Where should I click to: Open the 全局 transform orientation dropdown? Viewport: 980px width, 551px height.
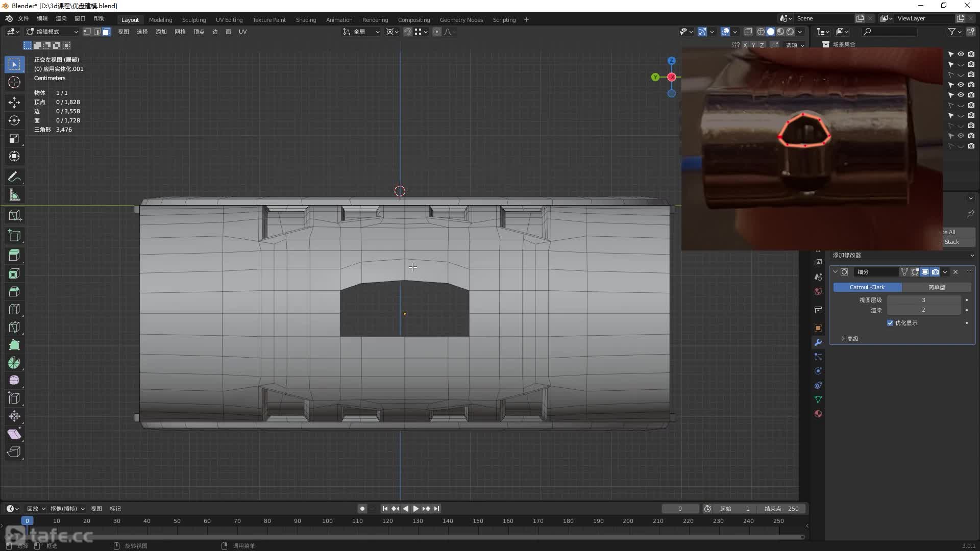click(361, 32)
